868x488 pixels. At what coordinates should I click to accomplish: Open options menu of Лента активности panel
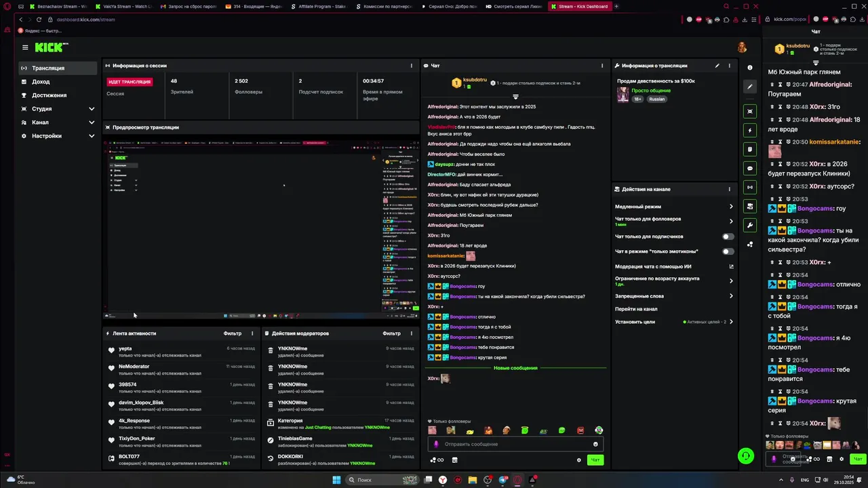click(252, 333)
